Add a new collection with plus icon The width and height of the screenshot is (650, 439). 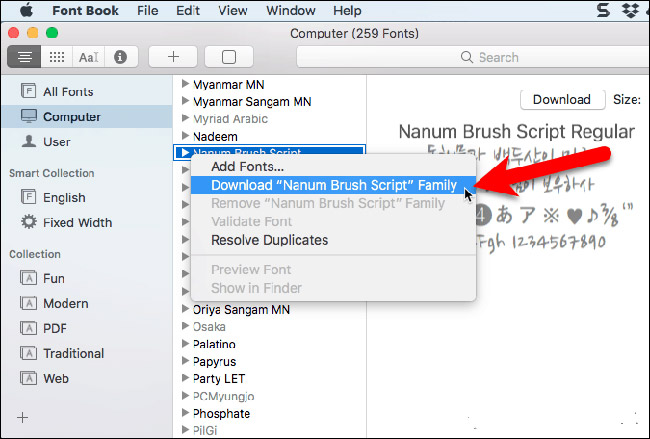(22, 417)
